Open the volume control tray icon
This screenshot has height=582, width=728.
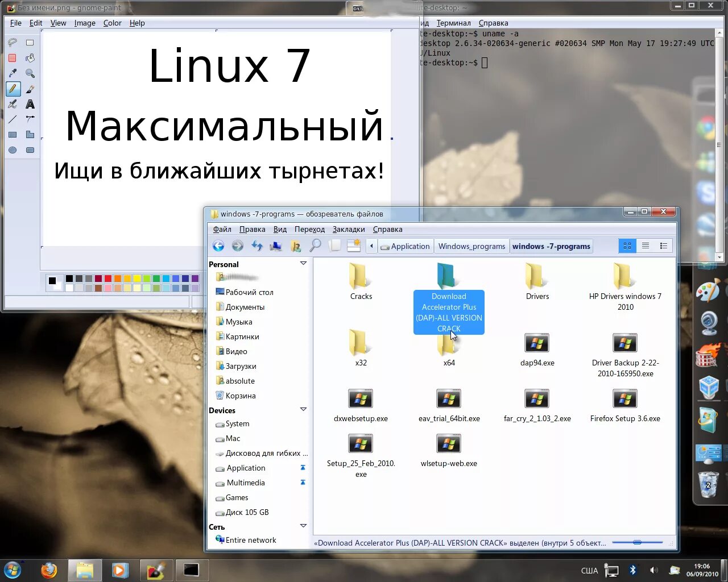click(x=653, y=570)
